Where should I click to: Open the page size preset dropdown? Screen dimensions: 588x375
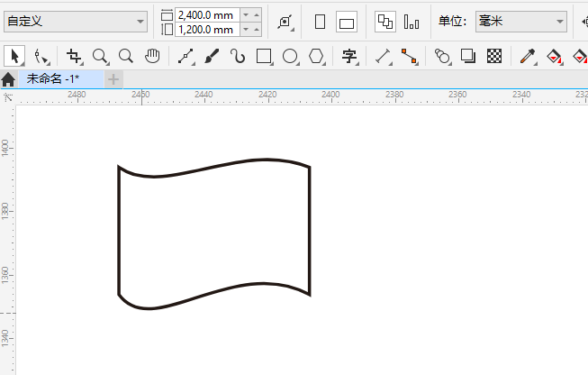coord(76,22)
